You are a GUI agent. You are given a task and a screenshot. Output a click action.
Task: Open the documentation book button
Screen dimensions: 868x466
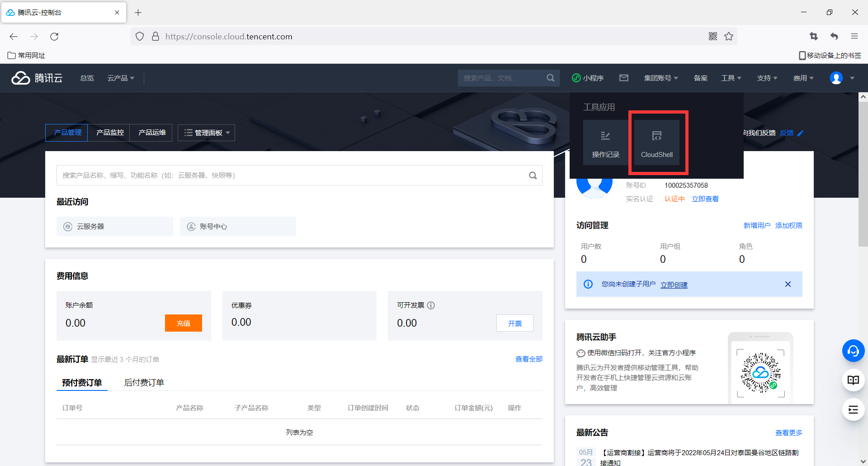coord(853,380)
